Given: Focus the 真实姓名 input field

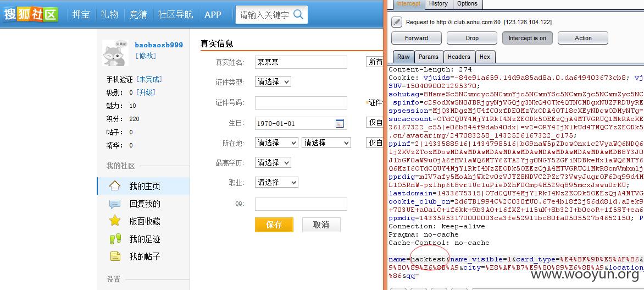Looking at the screenshot, I should (x=301, y=62).
